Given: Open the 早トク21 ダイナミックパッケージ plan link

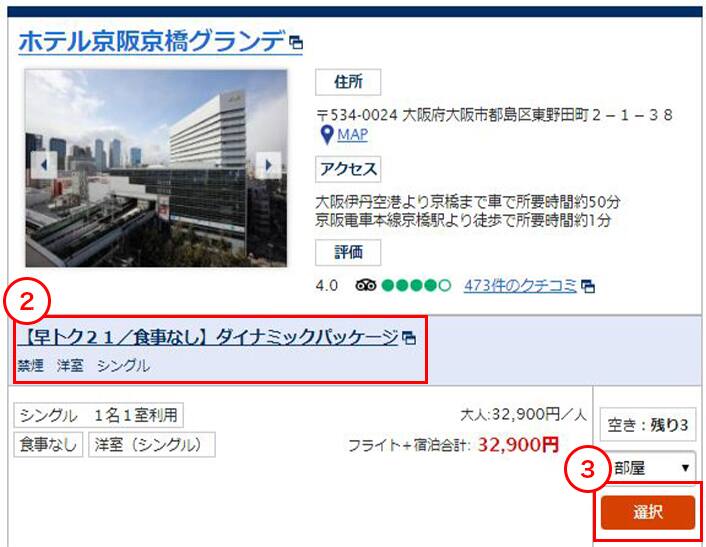Looking at the screenshot, I should [x=208, y=337].
